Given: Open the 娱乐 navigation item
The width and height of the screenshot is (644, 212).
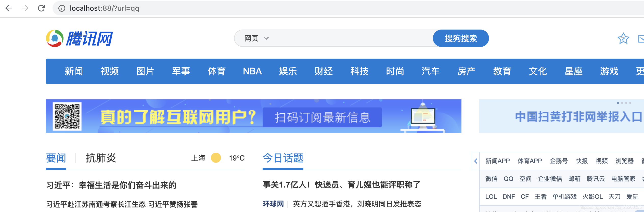Looking at the screenshot, I should [288, 71].
